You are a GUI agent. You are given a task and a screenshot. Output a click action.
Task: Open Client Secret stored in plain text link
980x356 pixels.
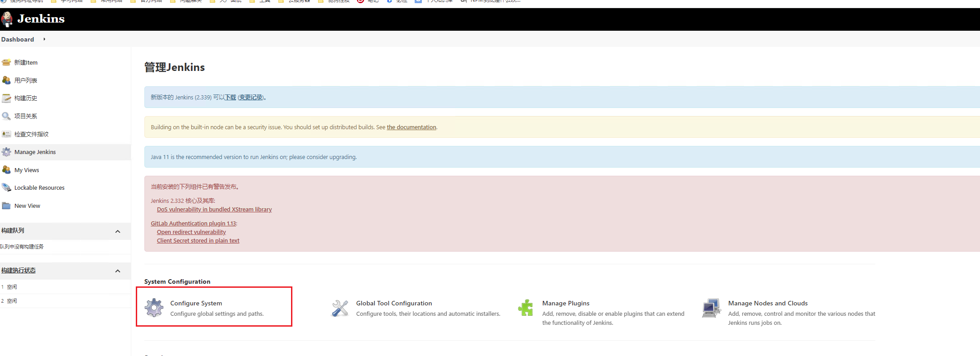pos(198,241)
